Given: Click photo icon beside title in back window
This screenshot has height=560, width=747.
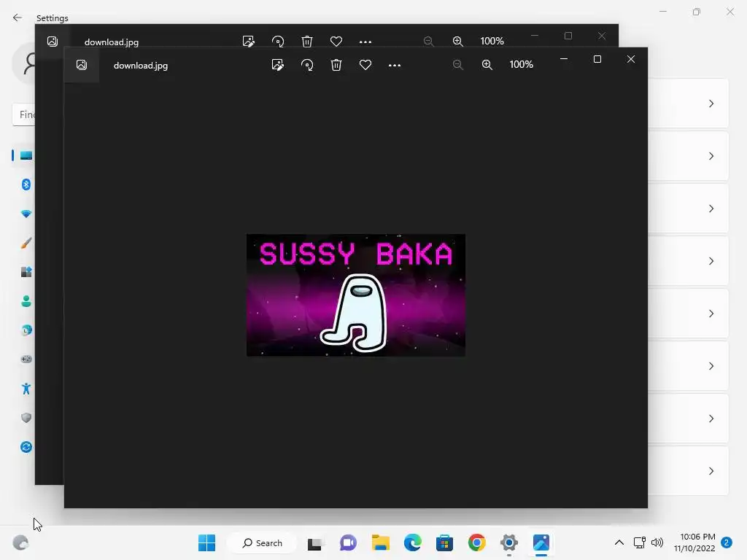Looking at the screenshot, I should coord(53,42).
